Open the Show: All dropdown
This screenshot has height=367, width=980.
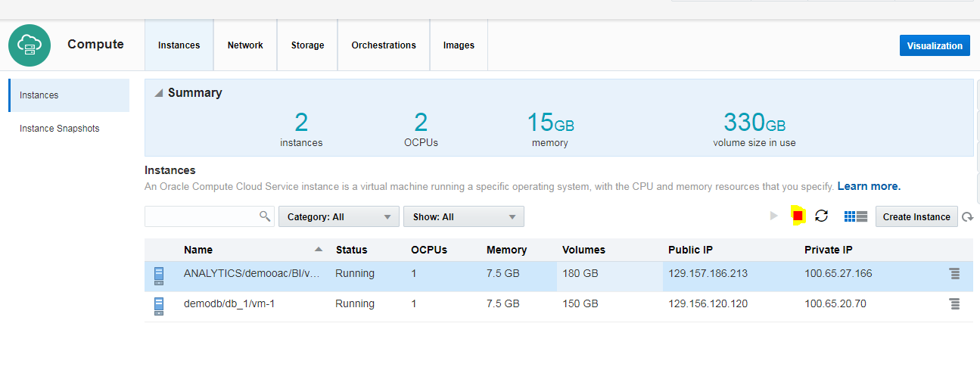click(x=463, y=217)
